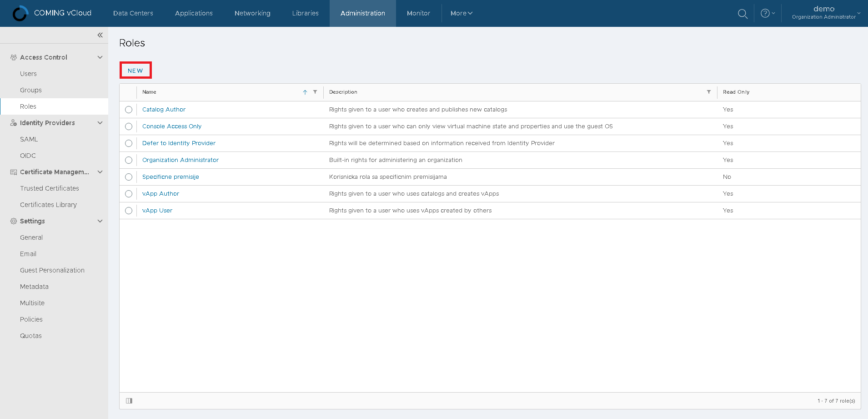Open the column chooser icon below grid
This screenshot has height=419, width=868.
[129, 401]
